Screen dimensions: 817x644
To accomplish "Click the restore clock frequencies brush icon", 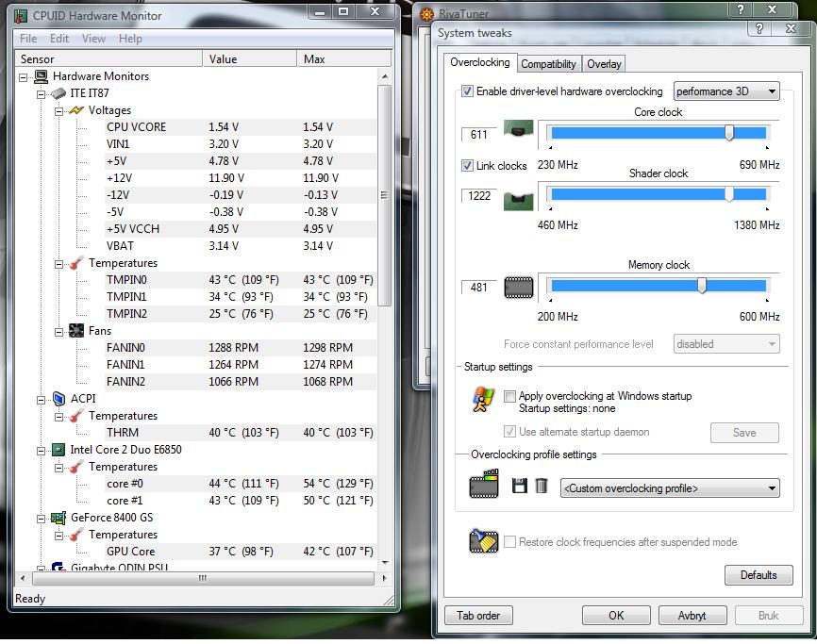I will (484, 541).
